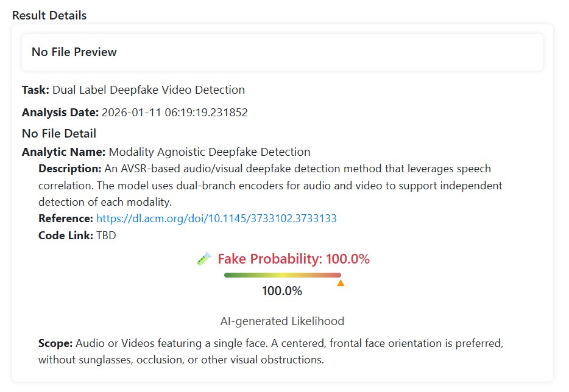Click the green-to-red probability gradient bar
569x392 pixels.
click(x=282, y=275)
